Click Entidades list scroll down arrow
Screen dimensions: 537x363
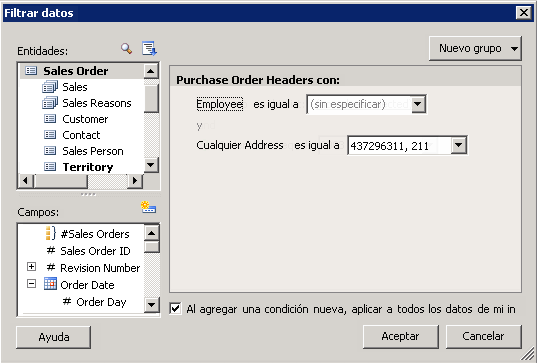pyautogui.click(x=151, y=165)
